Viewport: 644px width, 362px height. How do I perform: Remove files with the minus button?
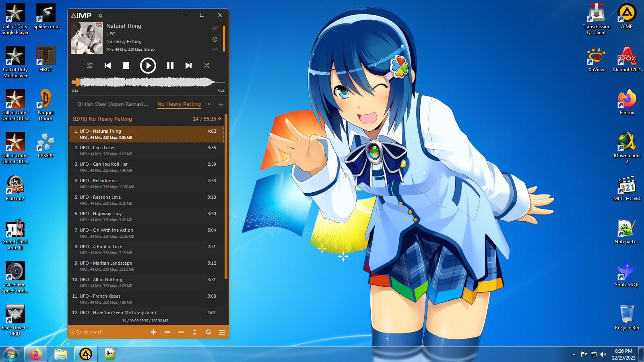point(167,332)
